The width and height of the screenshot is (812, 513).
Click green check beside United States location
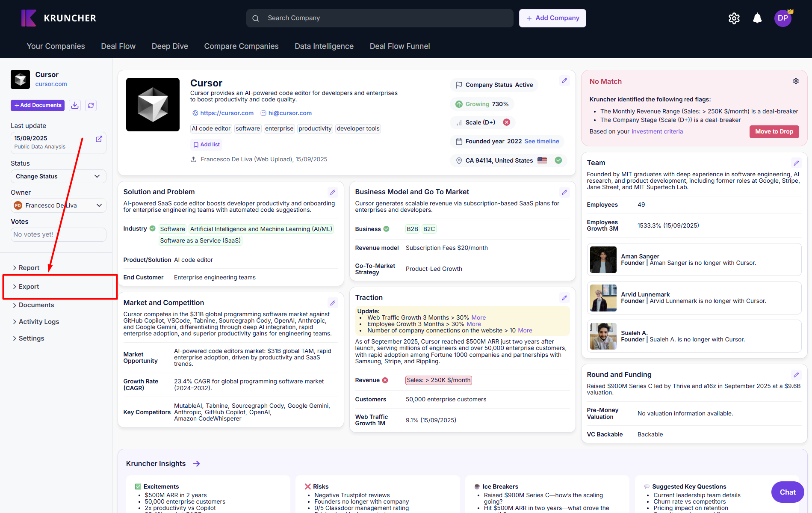coord(558,160)
